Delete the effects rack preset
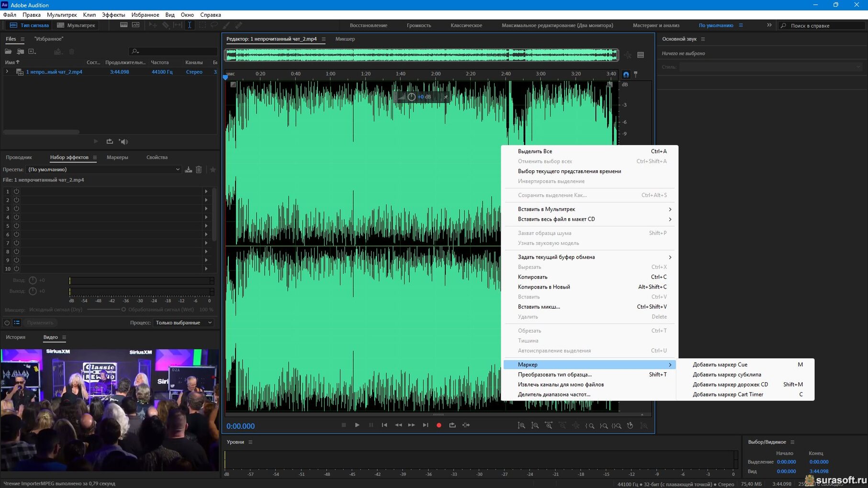Image resolution: width=868 pixels, height=488 pixels. pos(199,169)
